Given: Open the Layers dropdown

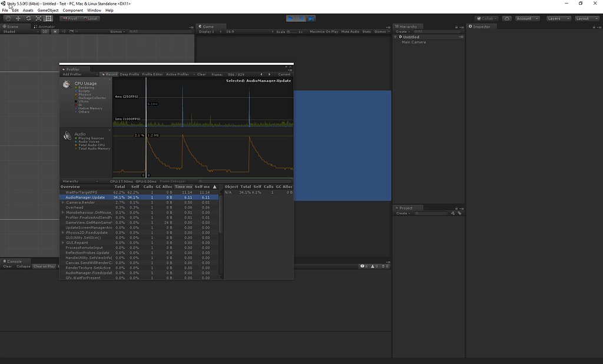Looking at the screenshot, I should pyautogui.click(x=558, y=18).
